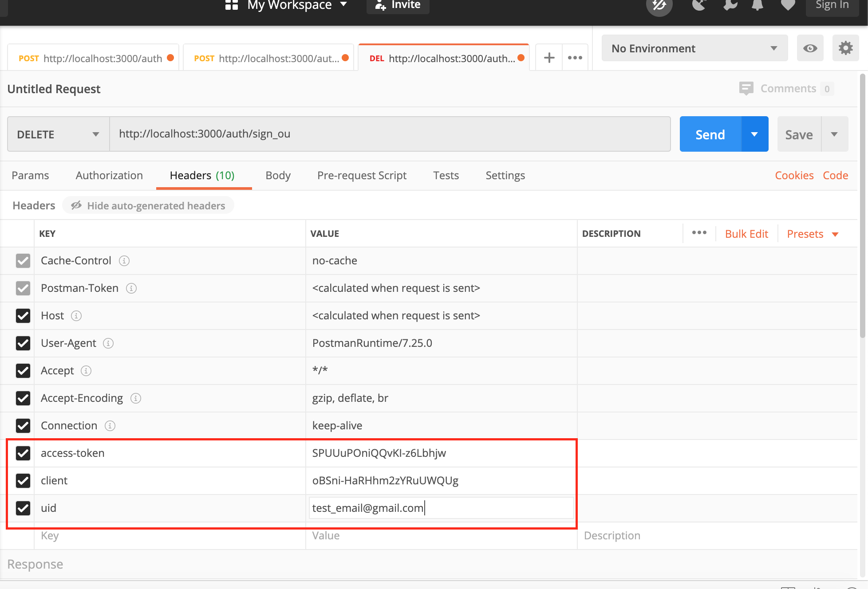
Task: Click the Send button to dispatch request
Action: tap(710, 134)
